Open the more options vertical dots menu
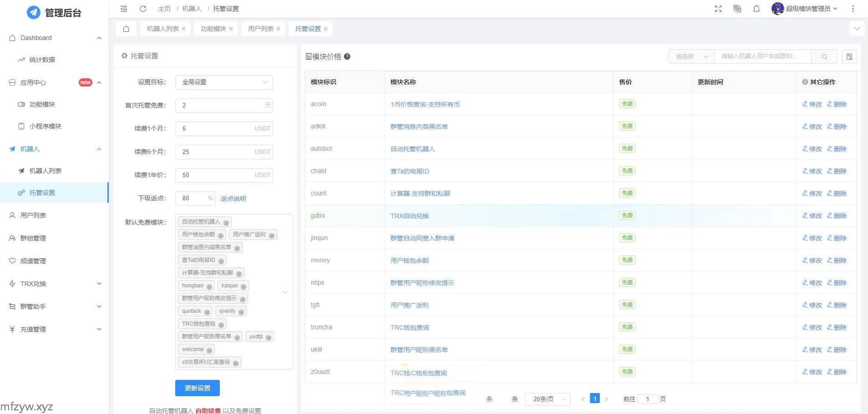 853,9
